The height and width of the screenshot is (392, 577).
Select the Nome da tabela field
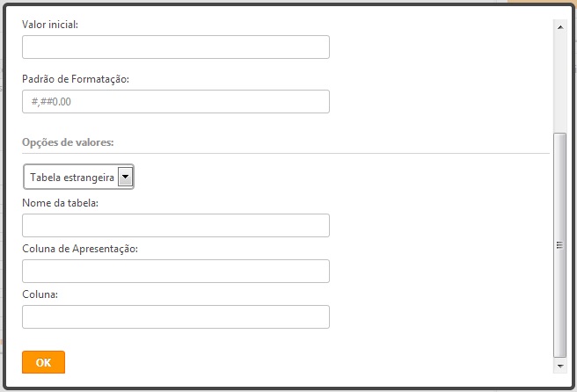pos(176,225)
